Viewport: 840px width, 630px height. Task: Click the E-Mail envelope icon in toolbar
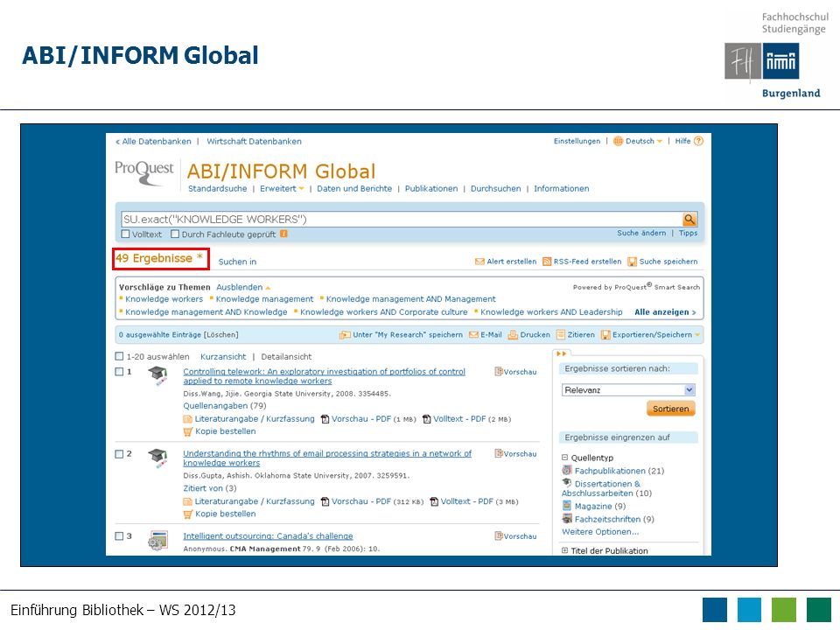click(x=473, y=335)
